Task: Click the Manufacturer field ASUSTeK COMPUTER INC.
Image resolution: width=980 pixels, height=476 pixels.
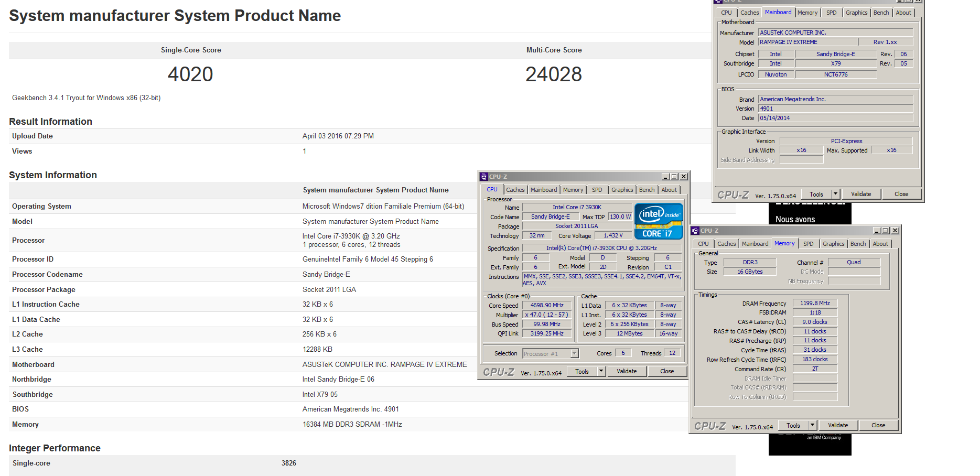Action: click(835, 33)
